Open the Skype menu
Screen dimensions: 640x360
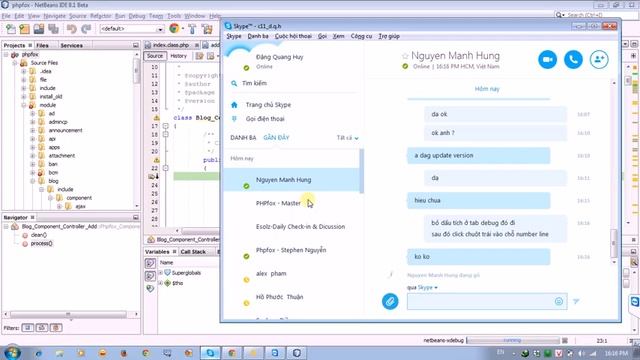pos(234,36)
